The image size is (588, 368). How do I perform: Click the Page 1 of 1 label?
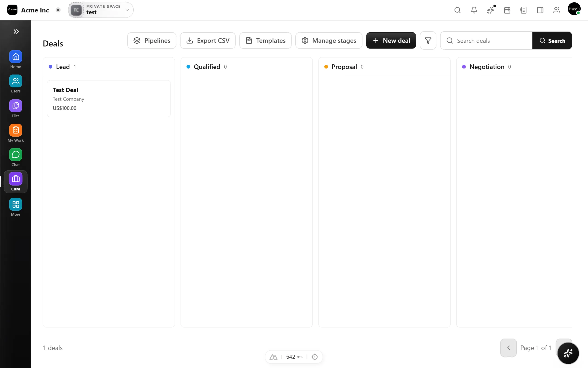tap(536, 348)
